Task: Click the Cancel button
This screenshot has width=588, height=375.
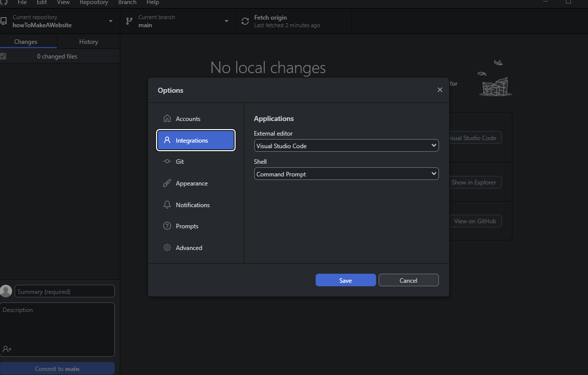Action: tap(408, 280)
